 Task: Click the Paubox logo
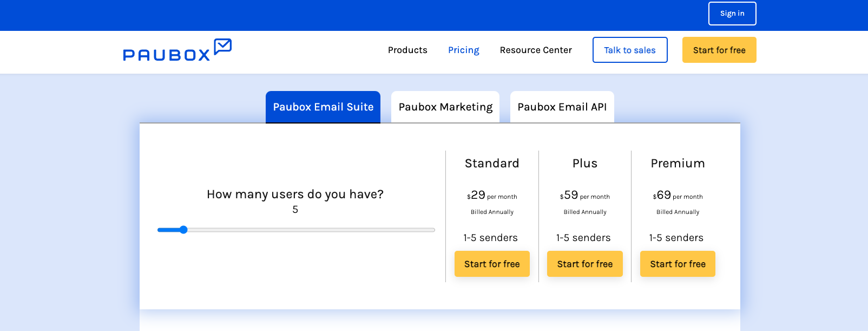(177, 50)
